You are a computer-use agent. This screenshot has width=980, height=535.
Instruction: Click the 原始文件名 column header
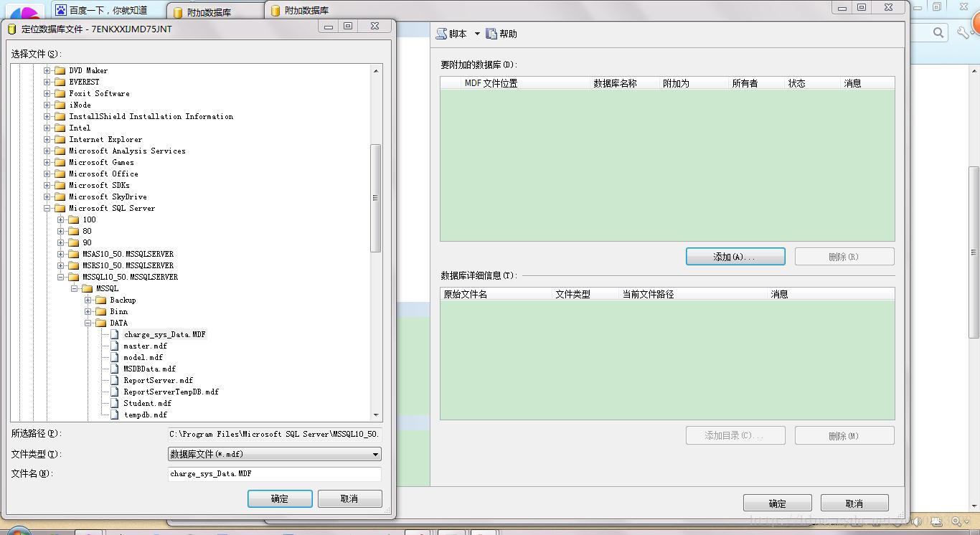point(496,294)
